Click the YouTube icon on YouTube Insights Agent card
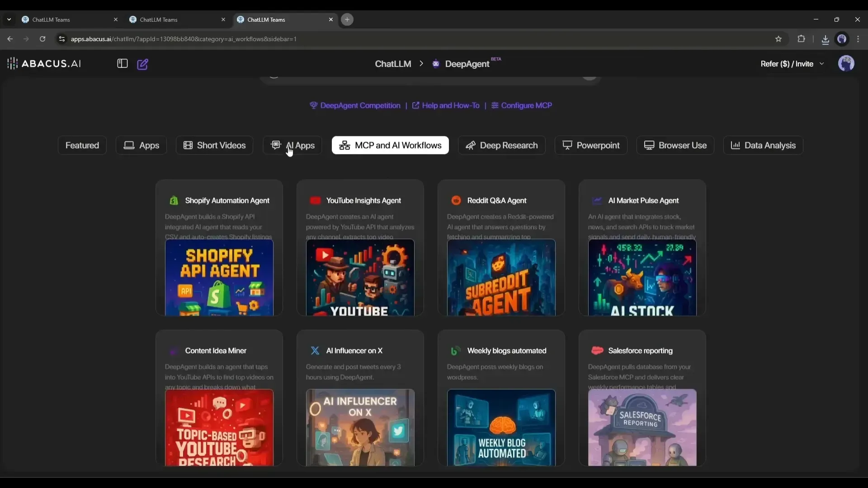 coord(315,200)
